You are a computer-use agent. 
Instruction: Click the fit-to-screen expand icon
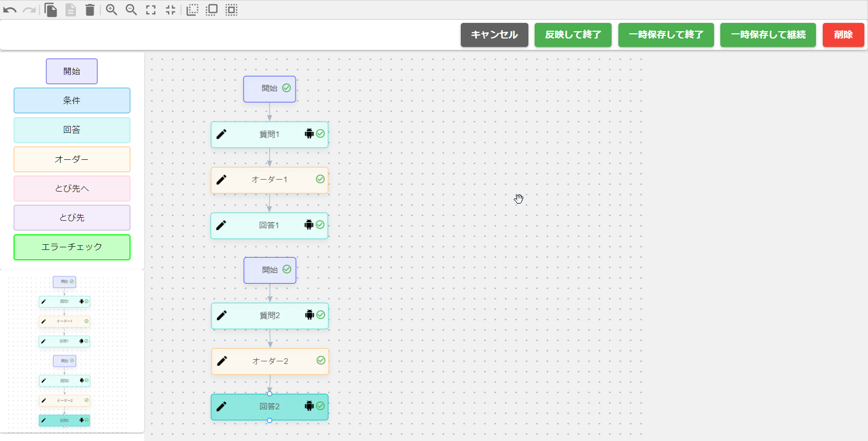pos(151,10)
